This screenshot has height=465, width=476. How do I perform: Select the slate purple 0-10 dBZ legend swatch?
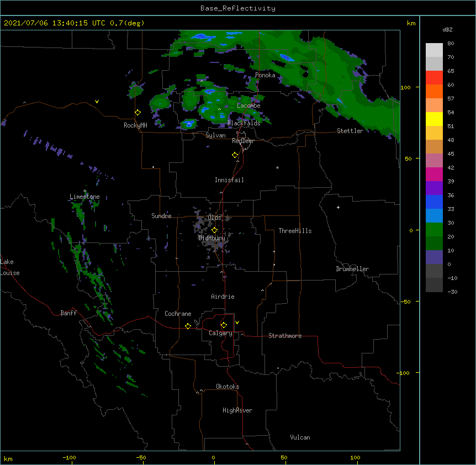434,257
